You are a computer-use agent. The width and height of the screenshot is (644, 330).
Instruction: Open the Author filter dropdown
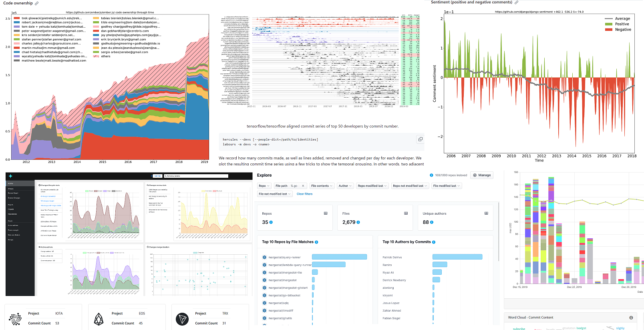coord(345,186)
